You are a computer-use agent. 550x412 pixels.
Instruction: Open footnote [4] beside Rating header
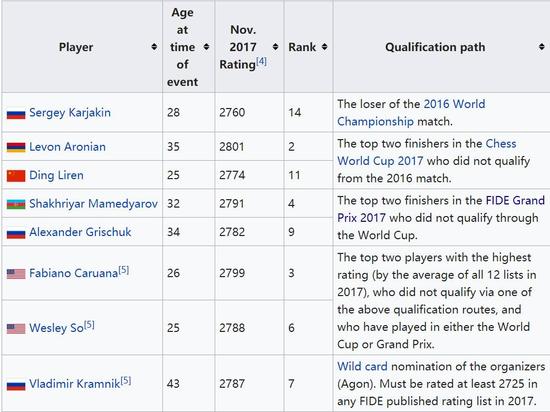tap(261, 62)
